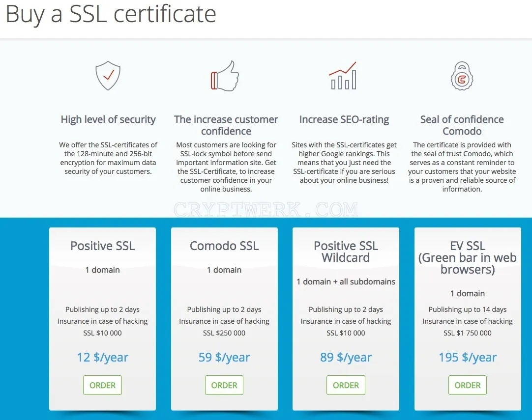Click 'Publishing up to 2 days' in Comodo SSL card
Screen dimensions: 532x420
224,309
